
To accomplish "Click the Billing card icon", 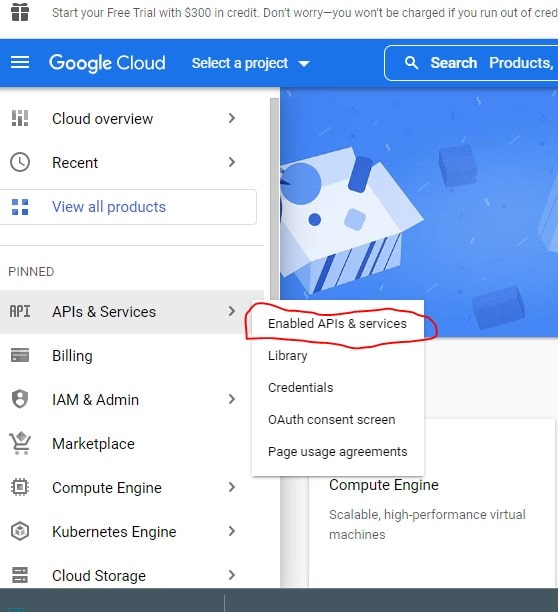I will [x=20, y=356].
